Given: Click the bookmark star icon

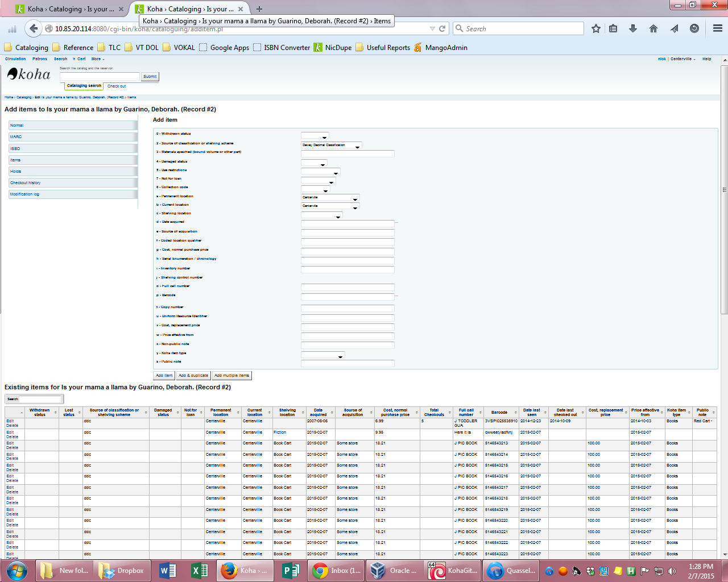Looking at the screenshot, I should click(595, 28).
